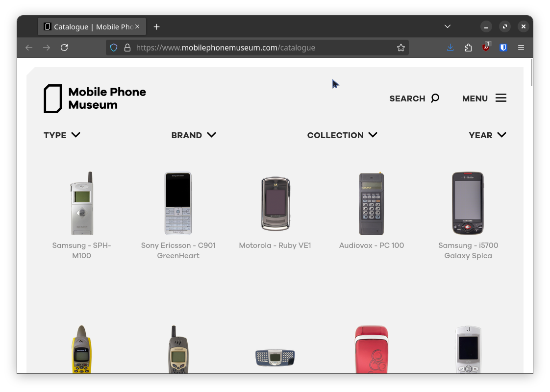
Task: Open the tracking protection shield icon
Action: click(114, 48)
